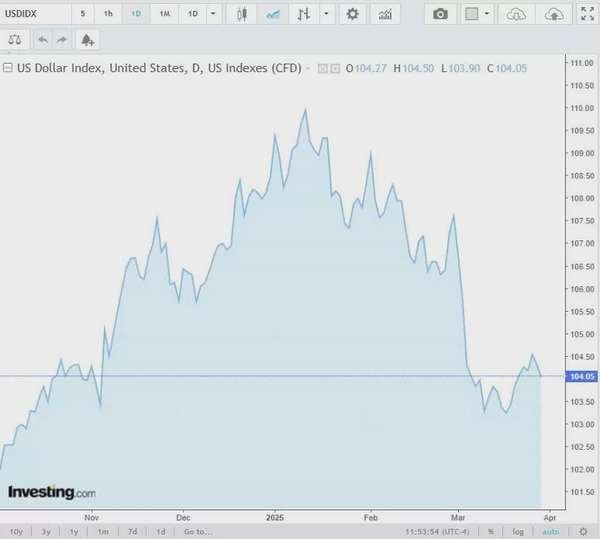
Task: Set range to 1m
Action: (103, 532)
